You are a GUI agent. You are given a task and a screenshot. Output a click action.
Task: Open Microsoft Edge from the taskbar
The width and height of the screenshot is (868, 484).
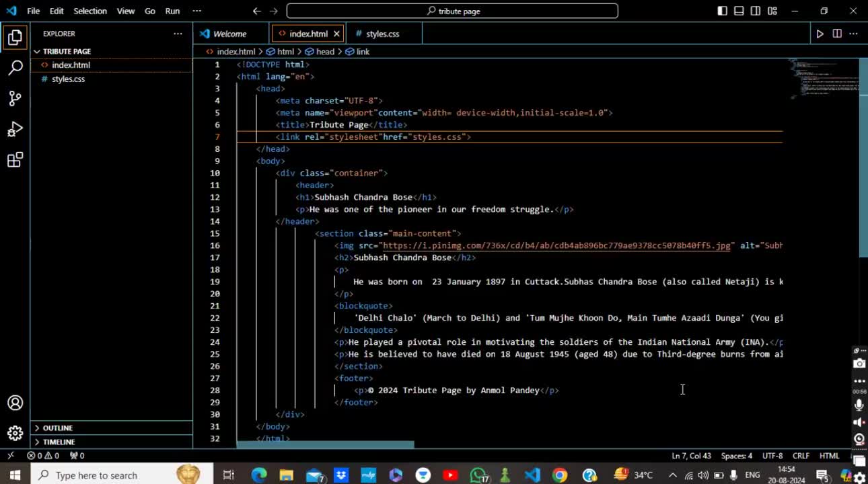tap(259, 475)
